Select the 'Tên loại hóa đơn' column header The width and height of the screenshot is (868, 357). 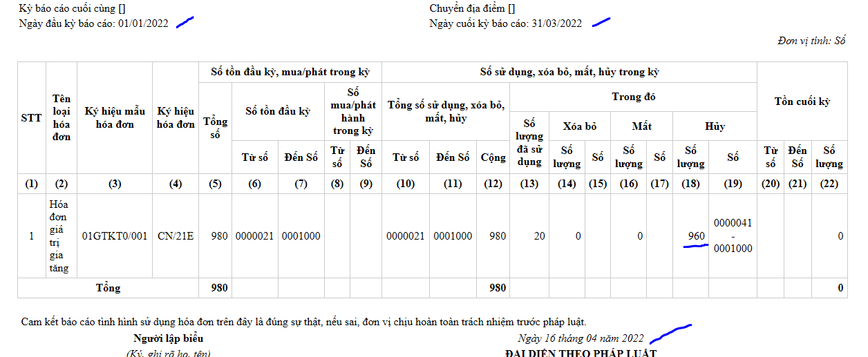[x=62, y=118]
